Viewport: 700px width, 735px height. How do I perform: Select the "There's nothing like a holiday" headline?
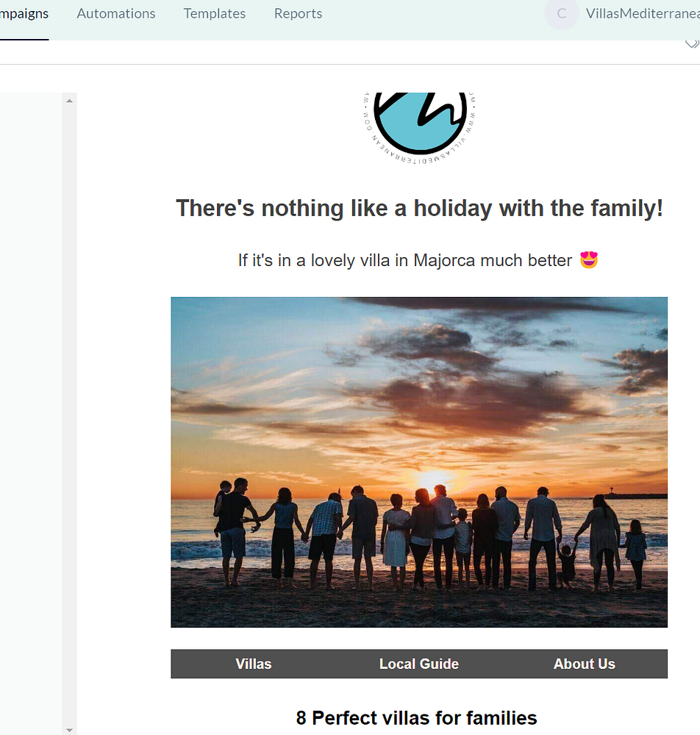tap(419, 208)
